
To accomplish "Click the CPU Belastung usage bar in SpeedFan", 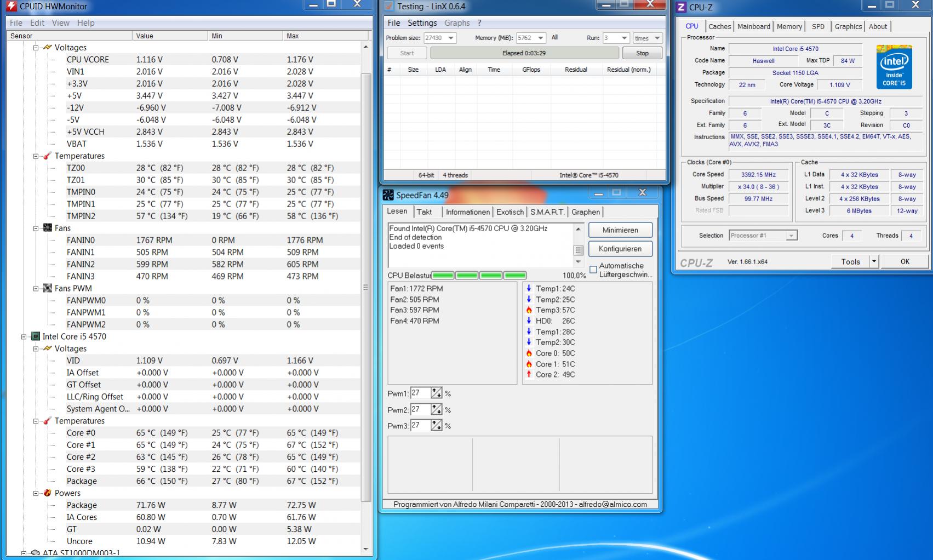I will pos(479,275).
